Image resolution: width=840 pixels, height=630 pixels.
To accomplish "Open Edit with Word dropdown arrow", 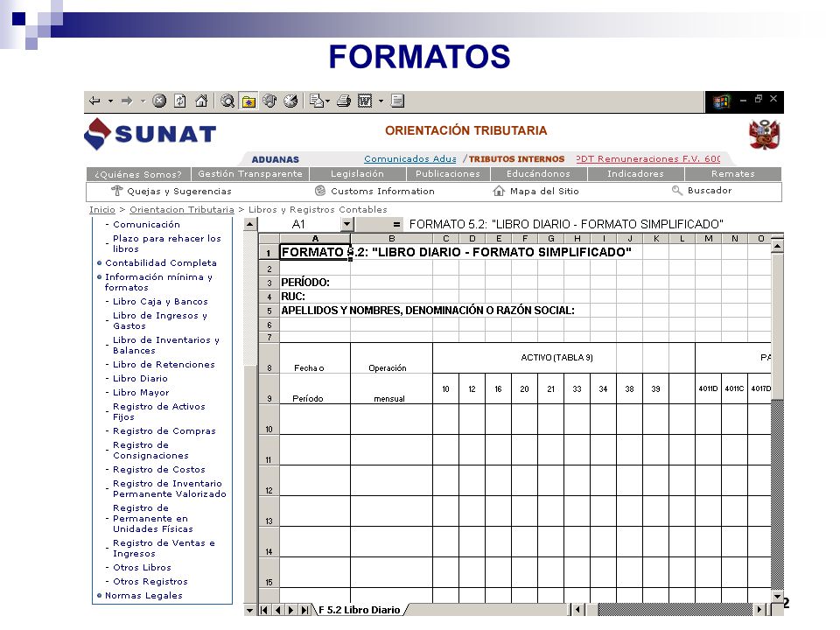I will [381, 101].
